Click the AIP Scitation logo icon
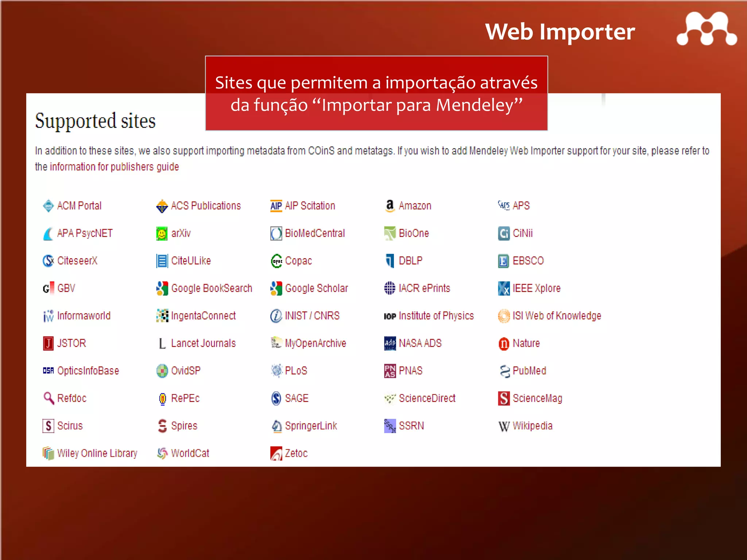Image resolution: width=747 pixels, height=560 pixels. coord(276,206)
